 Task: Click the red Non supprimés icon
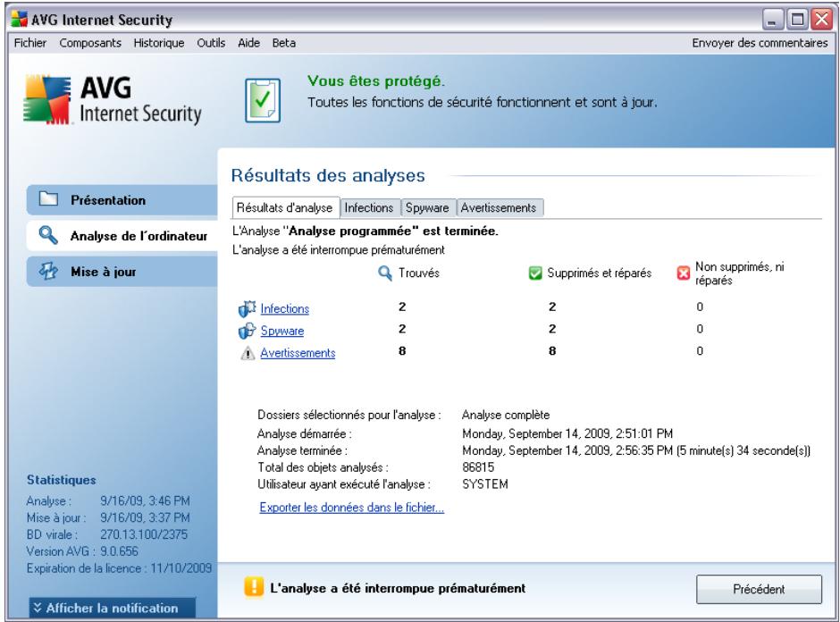[x=684, y=273]
